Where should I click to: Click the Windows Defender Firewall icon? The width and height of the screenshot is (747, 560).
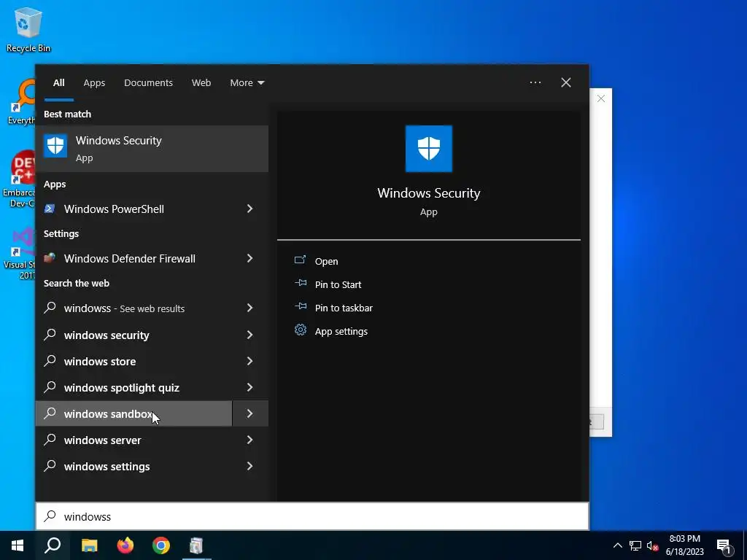pyautogui.click(x=50, y=258)
